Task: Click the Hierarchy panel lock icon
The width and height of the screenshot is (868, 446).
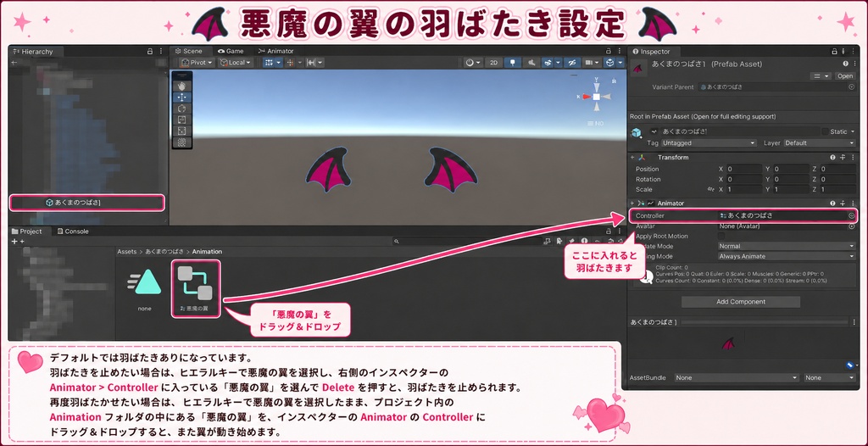Action: tap(149, 51)
